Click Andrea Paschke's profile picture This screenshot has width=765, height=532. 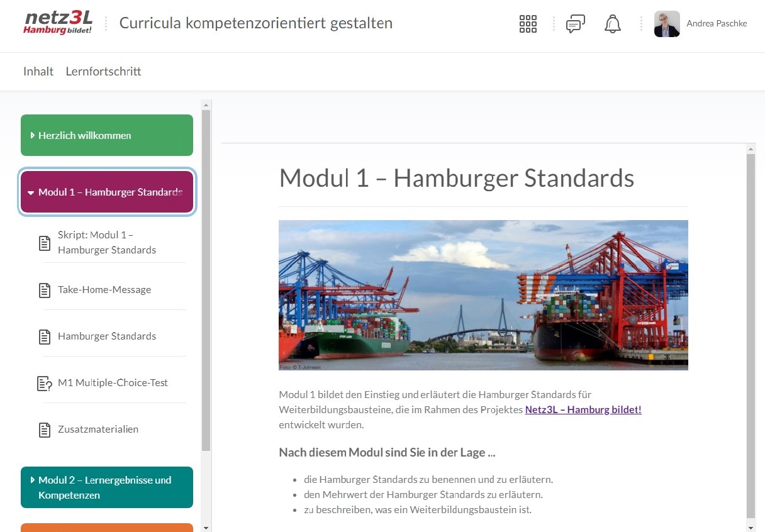click(x=667, y=24)
